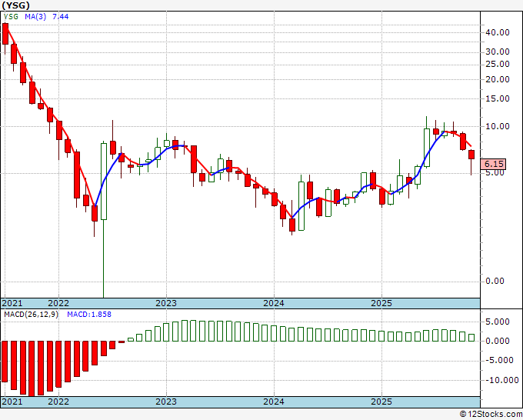
Task: Click the 15.00 price axis label
Action: coord(498,98)
